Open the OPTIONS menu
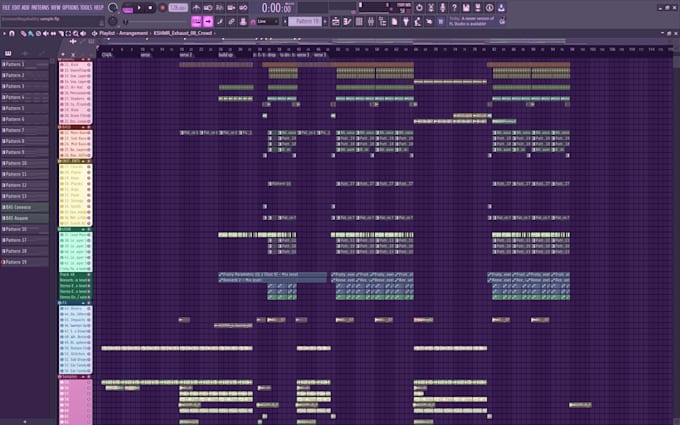This screenshot has width=680, height=425. [72, 7]
